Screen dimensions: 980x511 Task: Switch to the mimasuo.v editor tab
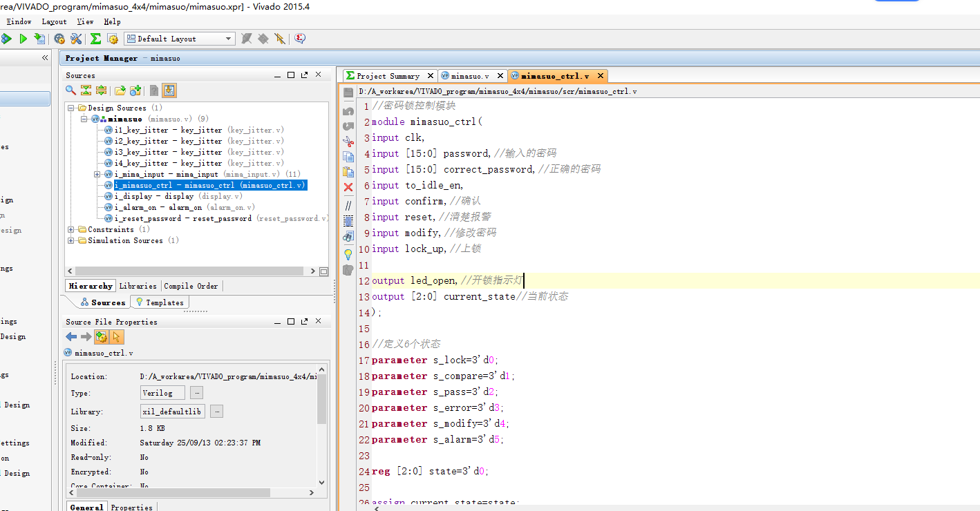click(x=470, y=76)
